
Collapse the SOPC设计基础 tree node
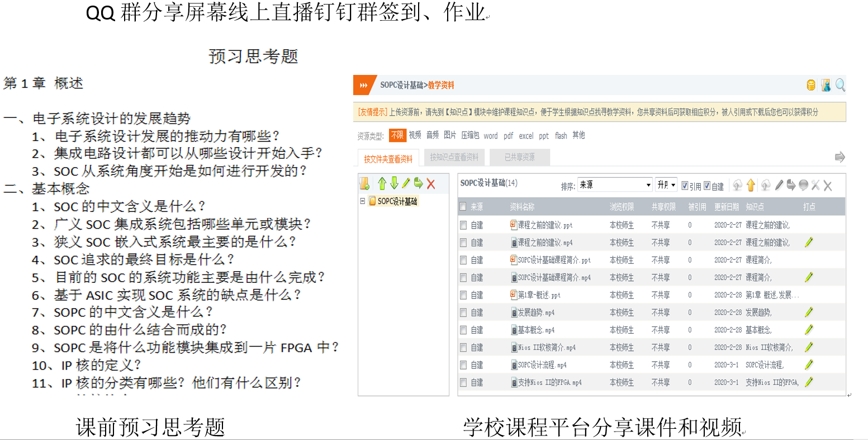pyautogui.click(x=363, y=201)
